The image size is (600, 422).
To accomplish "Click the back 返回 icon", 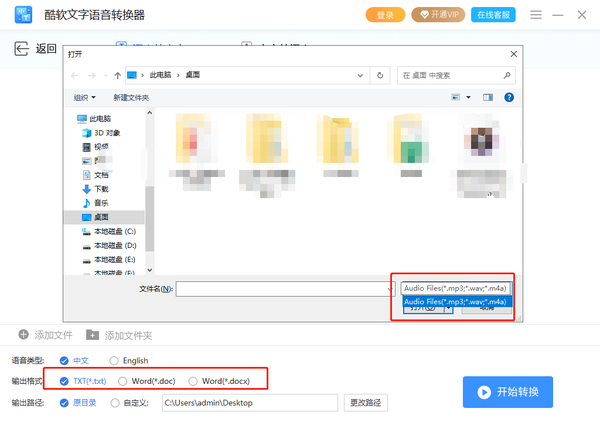I will pos(22,48).
